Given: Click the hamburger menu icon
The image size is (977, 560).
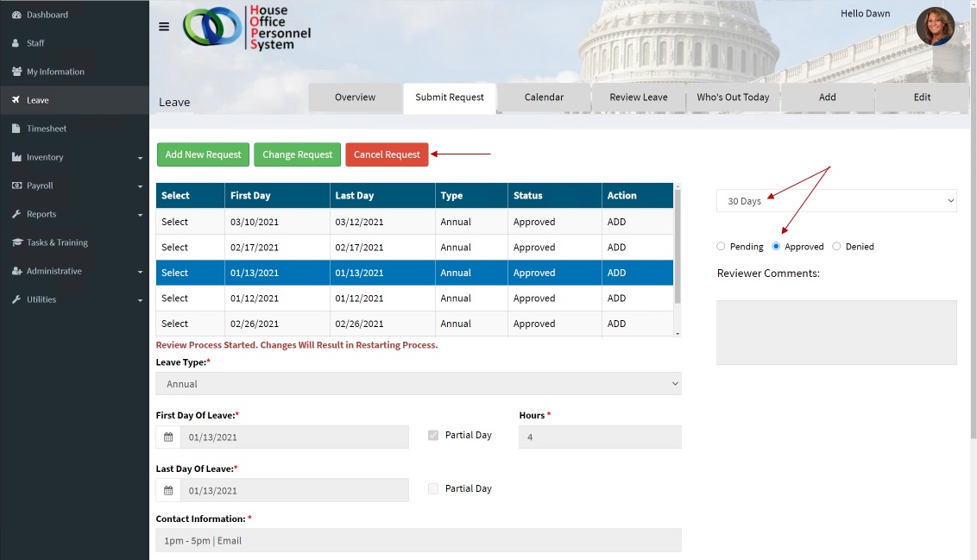Looking at the screenshot, I should tap(164, 27).
